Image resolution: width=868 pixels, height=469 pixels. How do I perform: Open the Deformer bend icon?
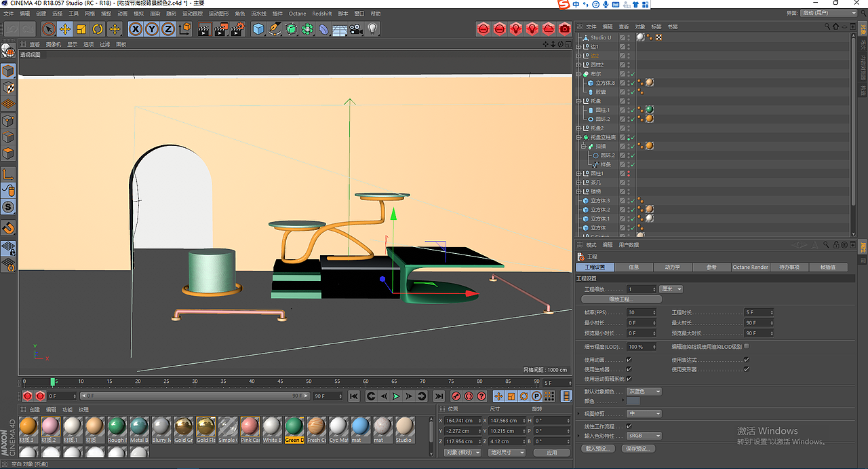[x=323, y=29]
